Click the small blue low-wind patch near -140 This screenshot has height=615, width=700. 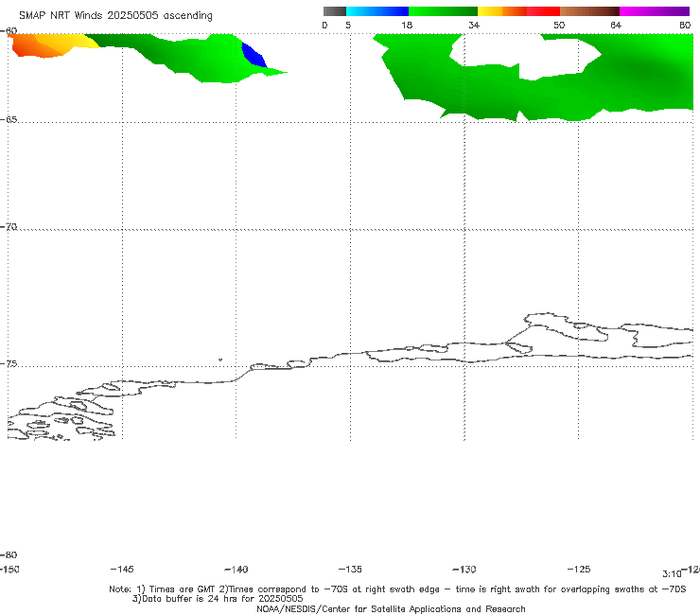click(254, 56)
